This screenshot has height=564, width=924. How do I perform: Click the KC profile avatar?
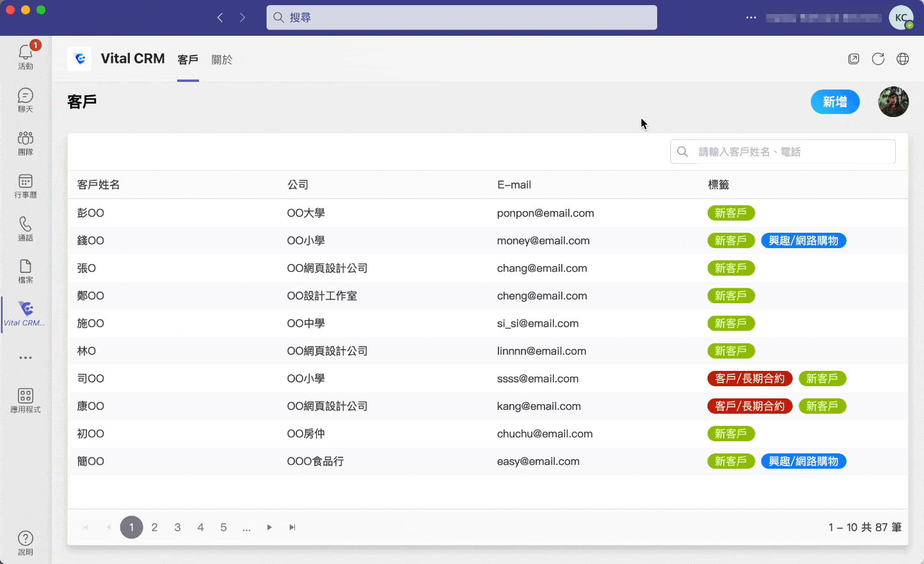902,17
